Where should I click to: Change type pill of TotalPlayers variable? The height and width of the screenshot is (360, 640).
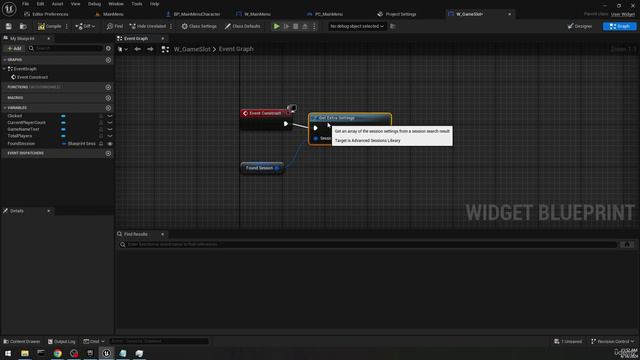63,136
